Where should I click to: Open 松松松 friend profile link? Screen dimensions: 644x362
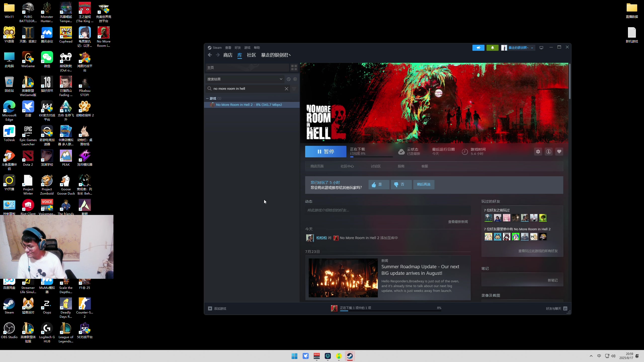(321, 238)
